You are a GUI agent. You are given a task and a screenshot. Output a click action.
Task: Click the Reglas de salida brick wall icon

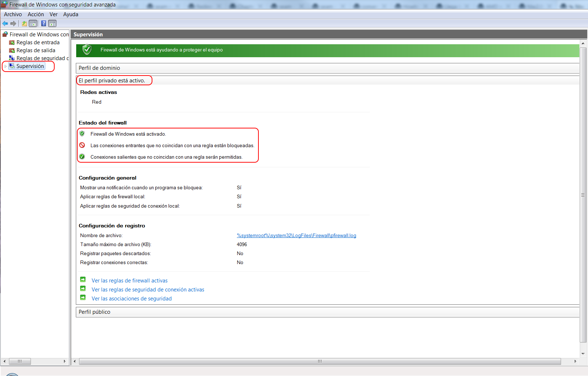[12, 50]
